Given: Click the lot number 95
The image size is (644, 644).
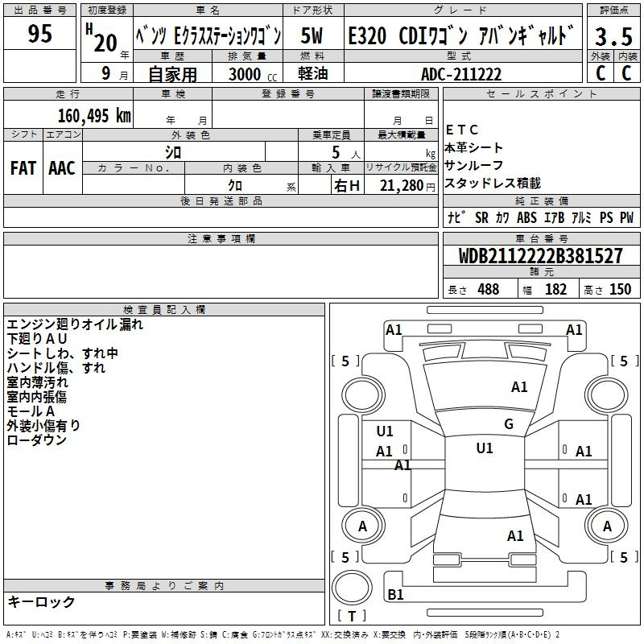Looking at the screenshot, I should 39,33.
